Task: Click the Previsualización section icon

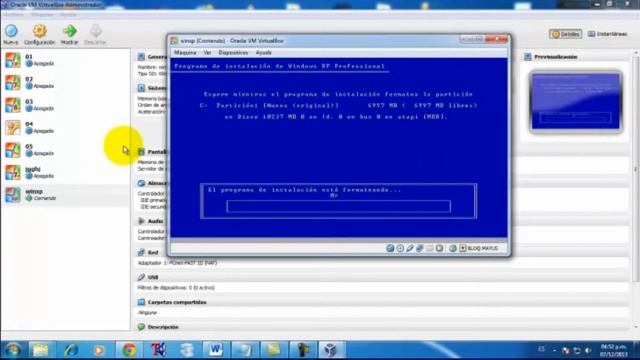Action: pos(528,57)
